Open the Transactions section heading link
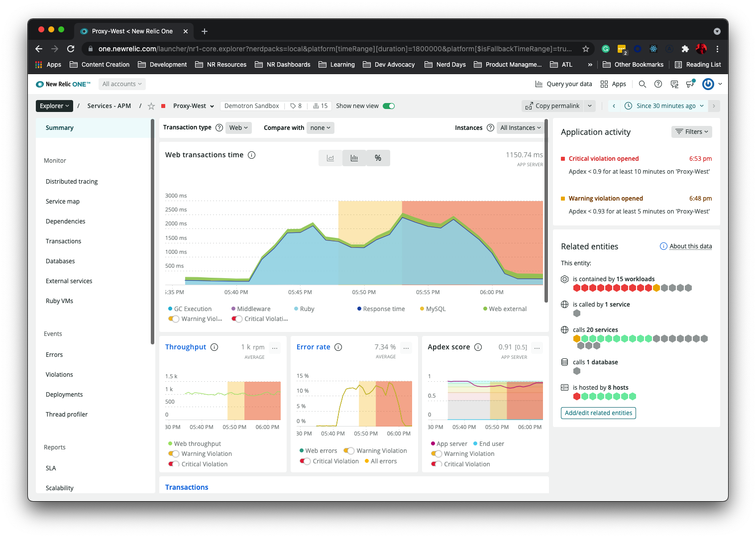Image resolution: width=756 pixels, height=538 pixels. coord(187,487)
